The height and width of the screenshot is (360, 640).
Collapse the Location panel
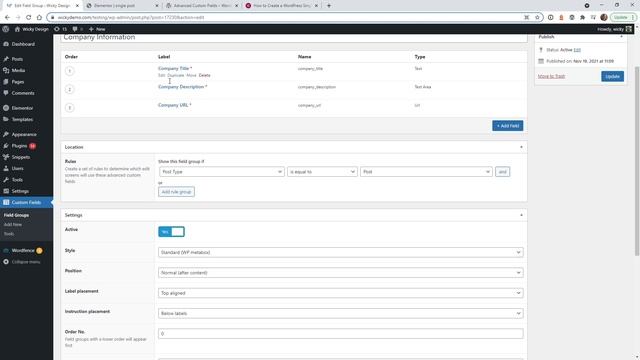(x=521, y=147)
